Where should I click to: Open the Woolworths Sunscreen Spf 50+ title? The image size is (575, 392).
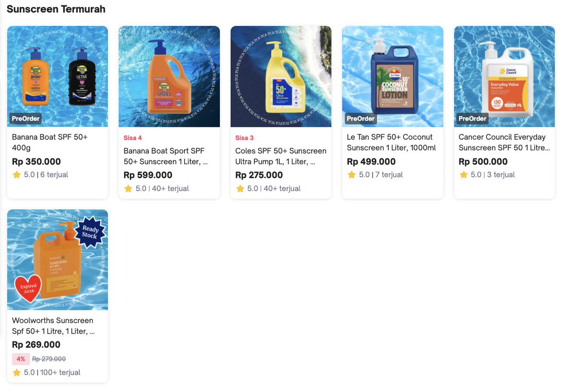(x=53, y=326)
